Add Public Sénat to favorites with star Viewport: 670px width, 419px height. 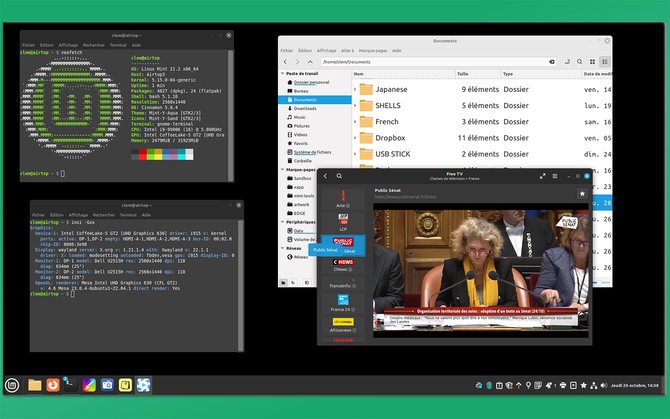[582, 193]
